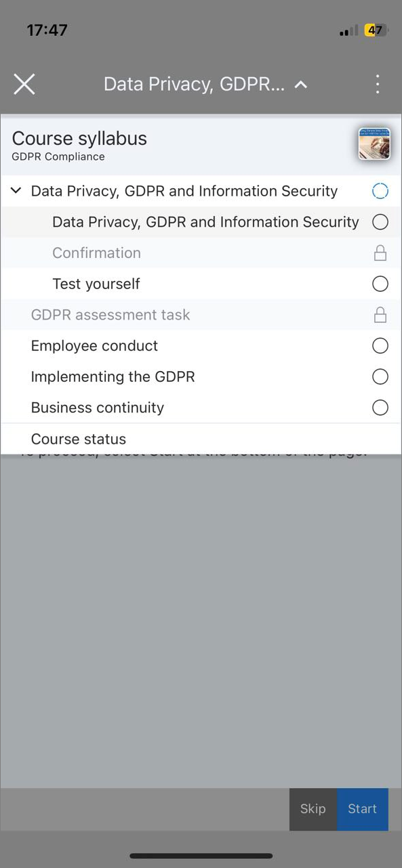This screenshot has width=402, height=868.
Task: Tap the blue Start button
Action: tap(363, 809)
